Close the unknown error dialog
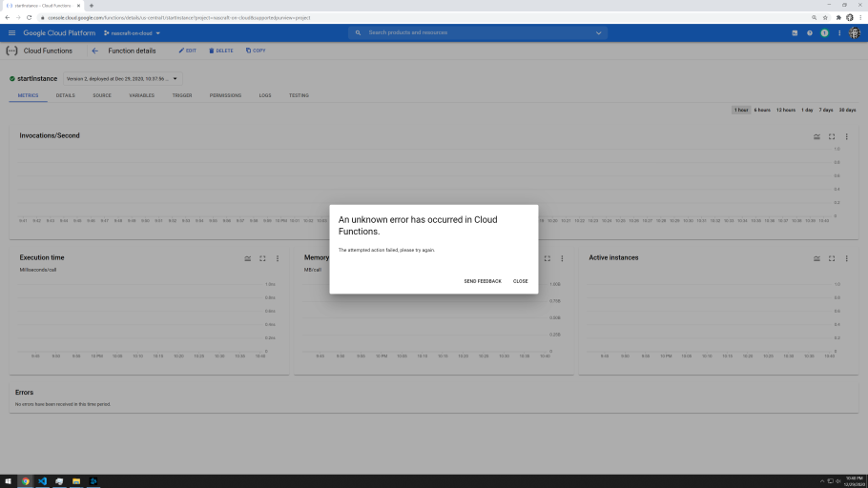 click(x=520, y=281)
